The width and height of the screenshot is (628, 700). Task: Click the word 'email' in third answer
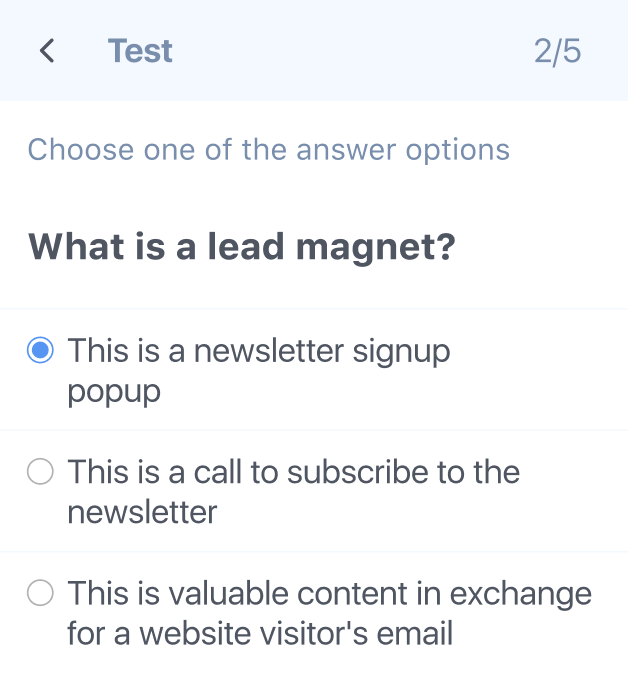point(415,633)
